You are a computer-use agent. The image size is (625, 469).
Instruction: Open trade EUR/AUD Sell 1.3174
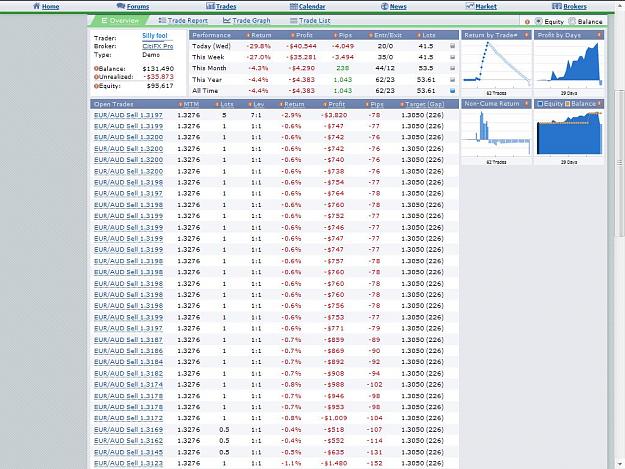[128, 385]
